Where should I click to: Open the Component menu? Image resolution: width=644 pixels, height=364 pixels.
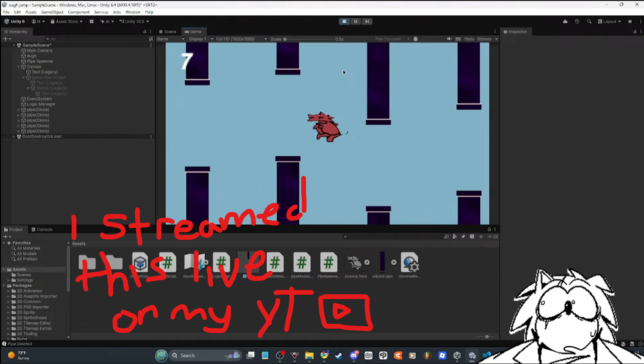point(79,12)
